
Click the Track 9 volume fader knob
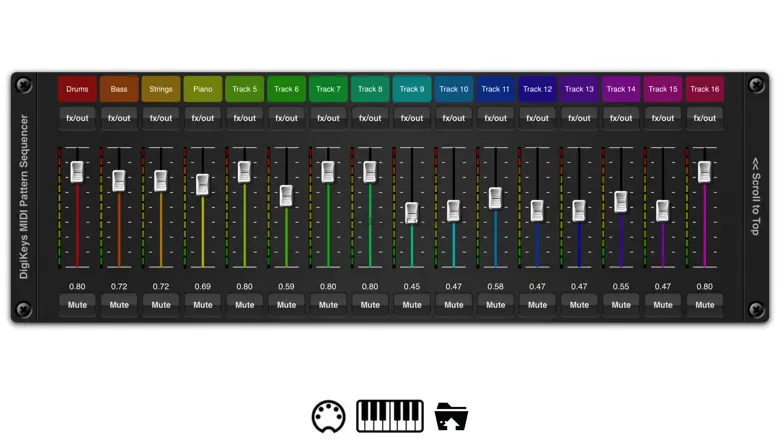tap(412, 213)
